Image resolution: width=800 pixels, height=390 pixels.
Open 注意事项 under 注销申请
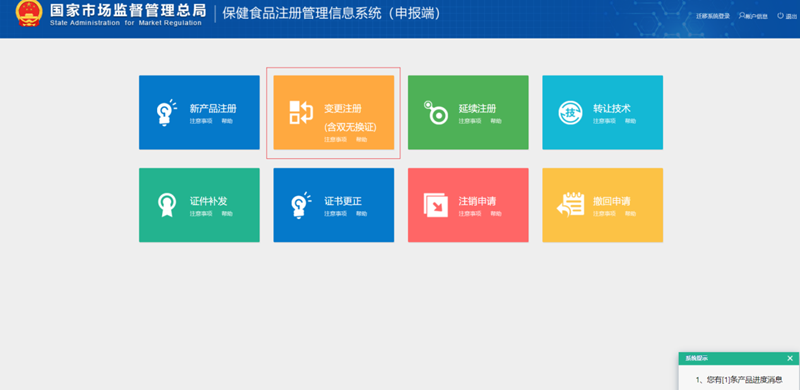point(469,214)
